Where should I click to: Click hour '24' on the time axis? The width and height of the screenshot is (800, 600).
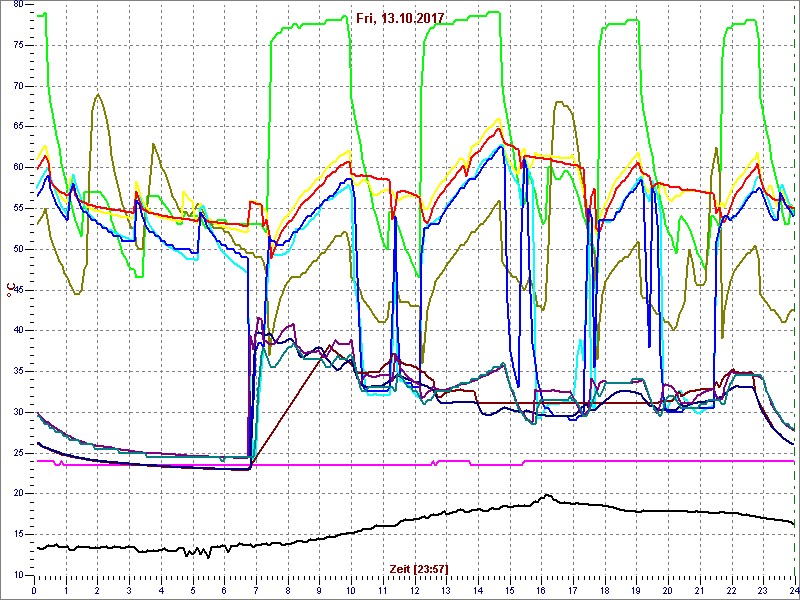pos(793,590)
